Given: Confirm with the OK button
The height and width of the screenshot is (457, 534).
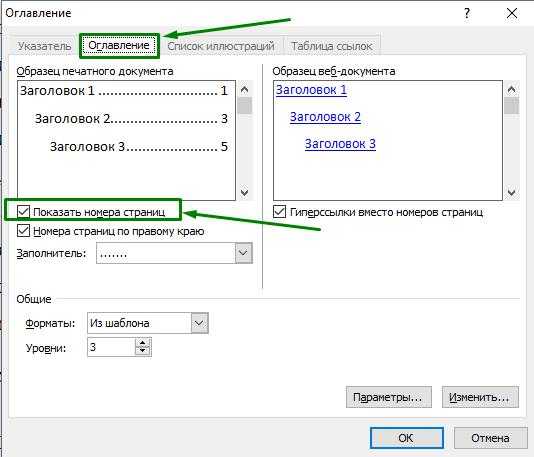Looking at the screenshot, I should [406, 438].
